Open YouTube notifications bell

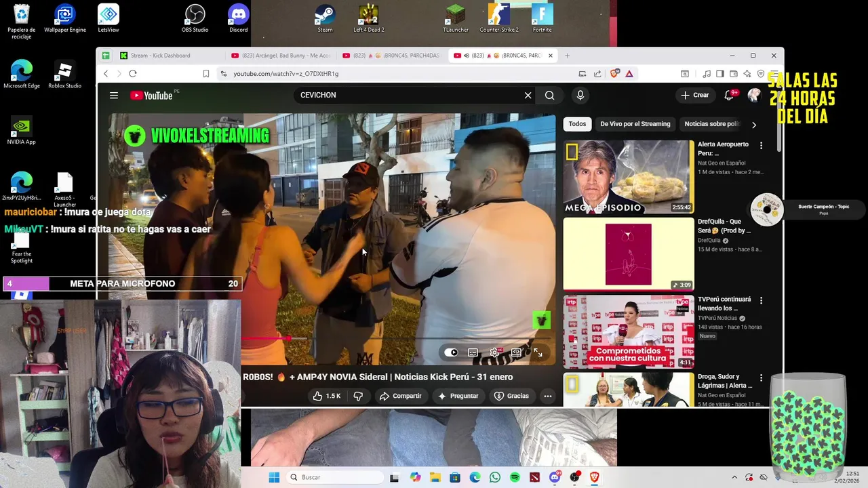point(730,96)
